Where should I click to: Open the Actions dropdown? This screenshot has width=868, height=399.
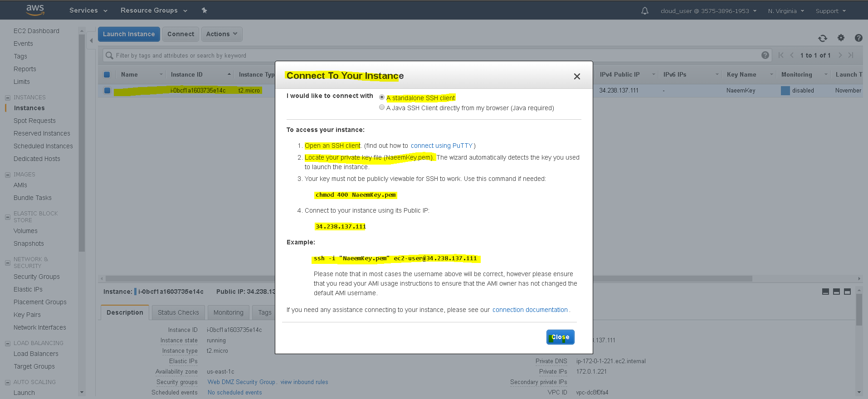coord(221,34)
